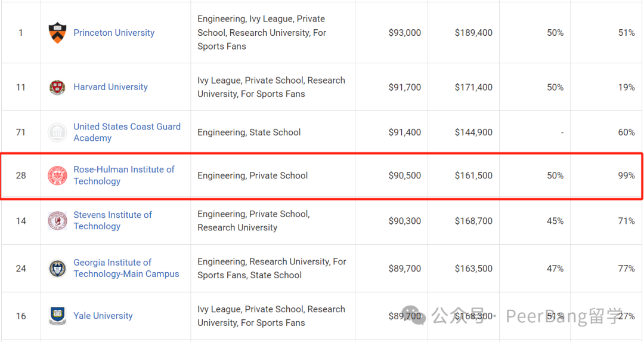Click the rank number 28 cell

(x=21, y=175)
